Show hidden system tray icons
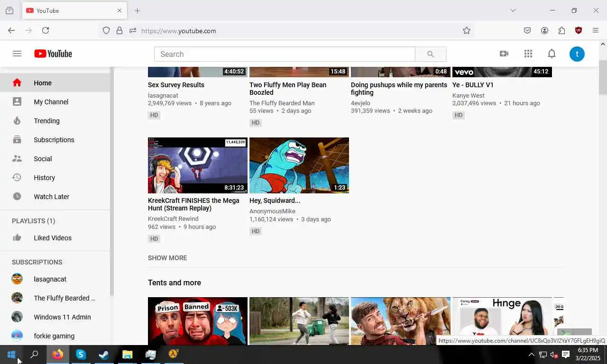Screen dimensions: 607x364 [x=531, y=355]
